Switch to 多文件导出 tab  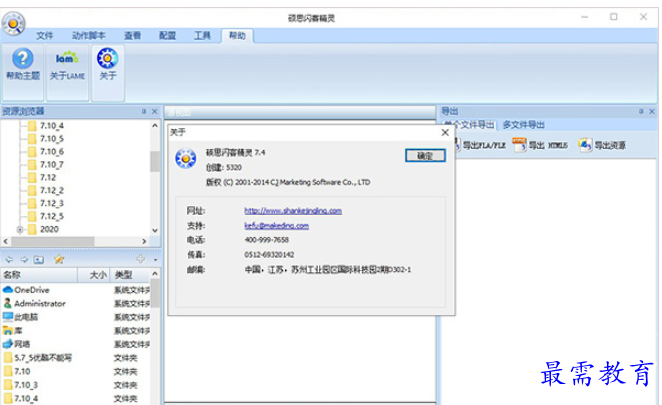click(x=524, y=125)
